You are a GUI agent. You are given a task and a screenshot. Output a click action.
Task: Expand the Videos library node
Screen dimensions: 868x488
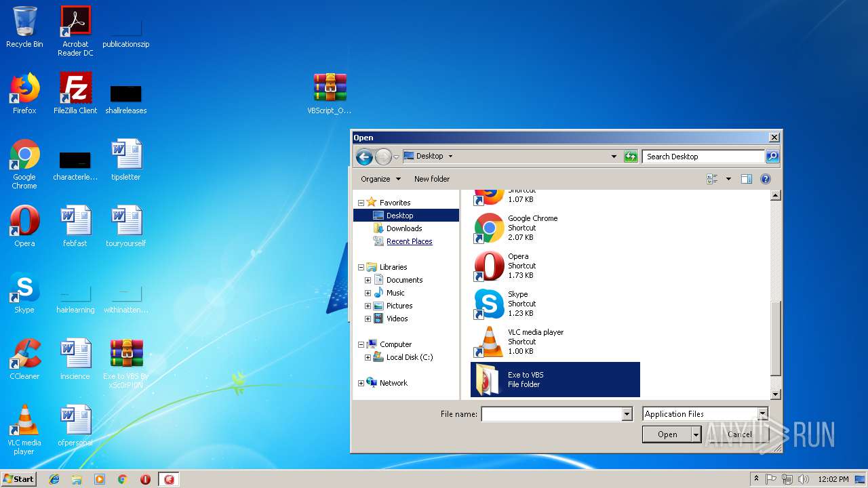[368, 319]
